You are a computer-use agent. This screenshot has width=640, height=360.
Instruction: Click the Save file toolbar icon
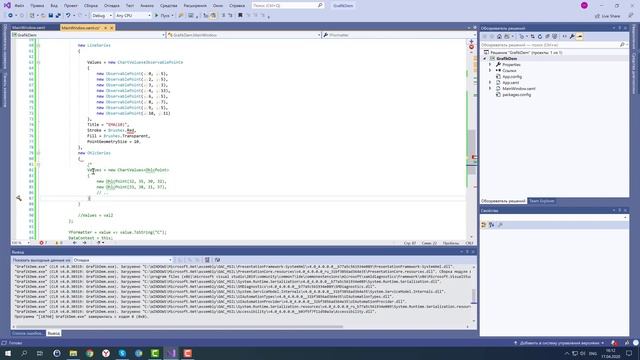pos(51,16)
